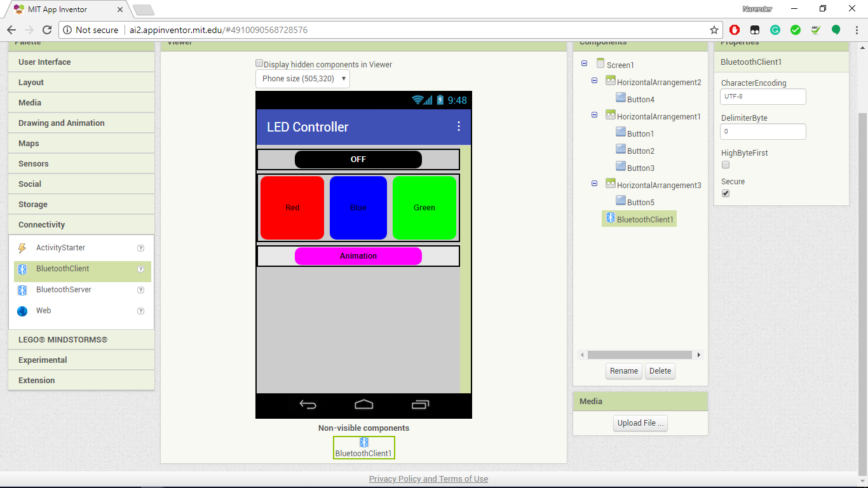Click the CharacterEncoding UTF-8 field
Screen dimensions: 868x488
[x=763, y=97]
